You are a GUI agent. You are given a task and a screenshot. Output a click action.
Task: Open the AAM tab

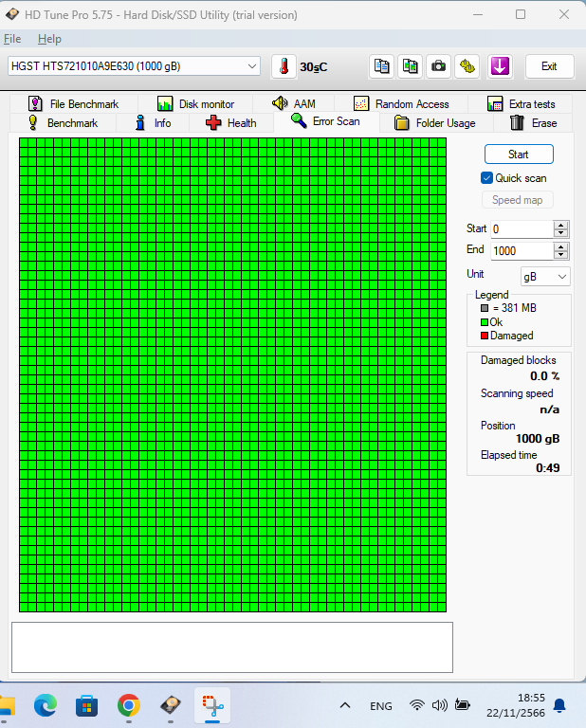click(293, 103)
